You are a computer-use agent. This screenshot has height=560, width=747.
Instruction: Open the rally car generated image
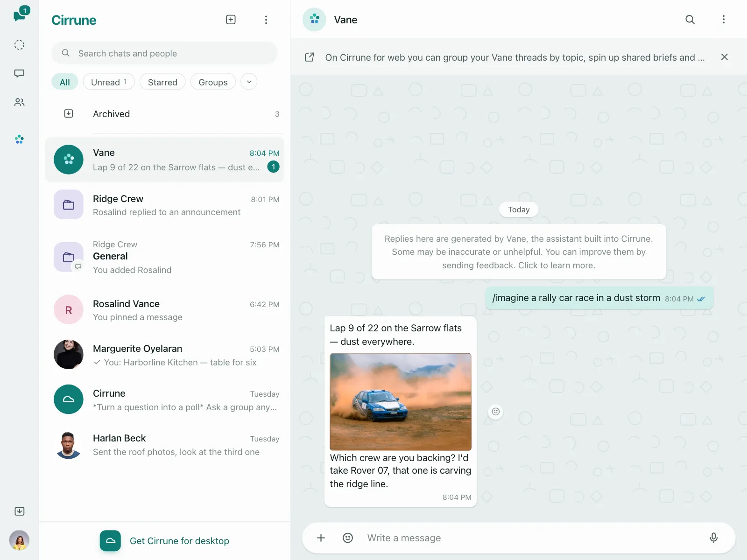401,402
